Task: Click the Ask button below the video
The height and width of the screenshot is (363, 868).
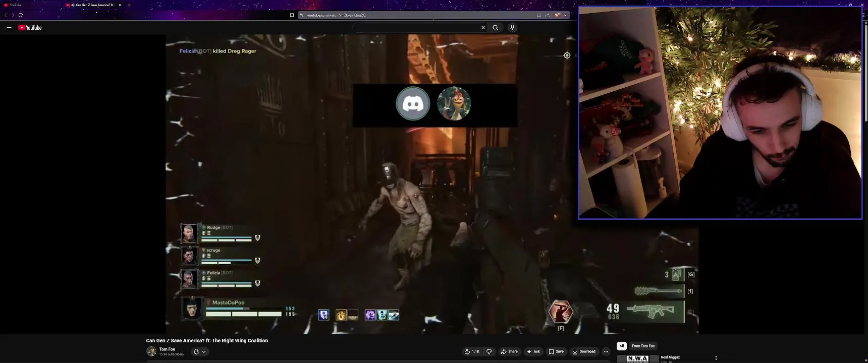Action: 533,352
